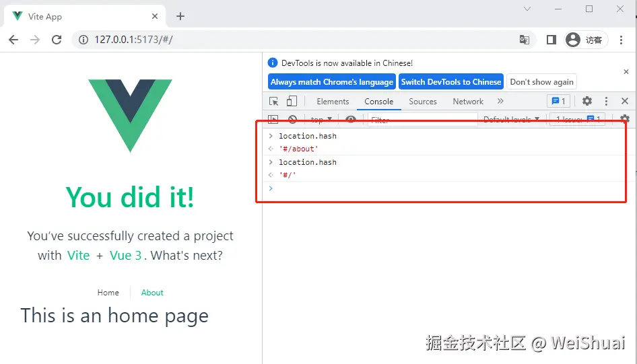The width and height of the screenshot is (637, 364).
Task: Open Chrome's three-dot menu
Action: (x=621, y=40)
